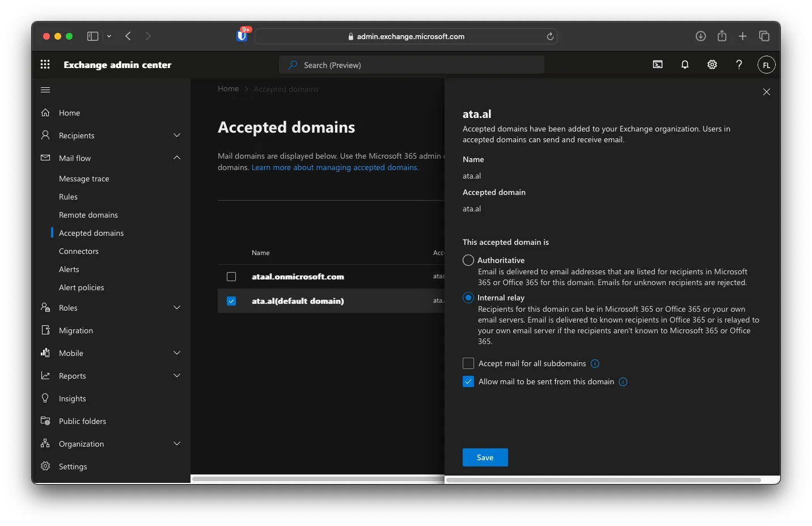Open Remote domains page

pos(88,215)
